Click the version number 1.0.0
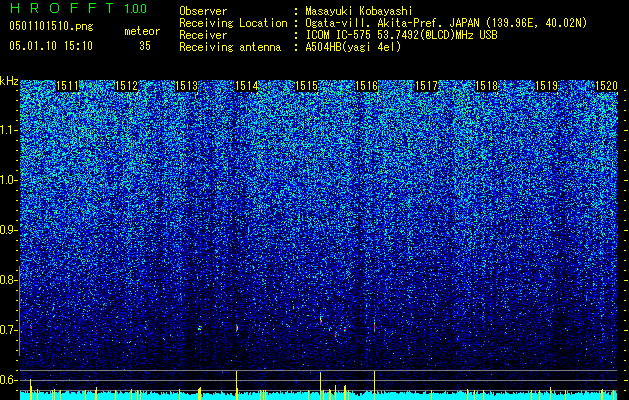 [136, 9]
